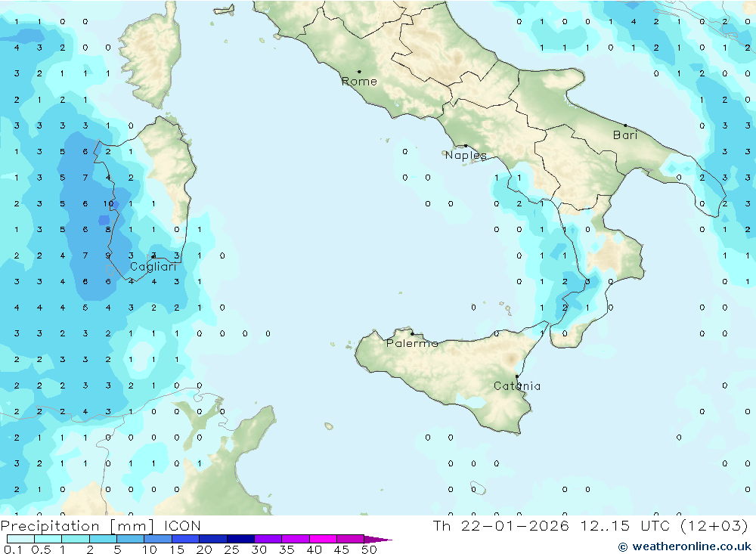Click the '25' legend scale label

[232, 549]
